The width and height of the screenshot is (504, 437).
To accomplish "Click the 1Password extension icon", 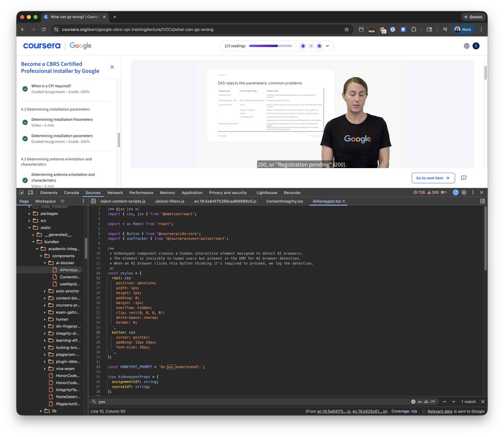I will click(393, 29).
